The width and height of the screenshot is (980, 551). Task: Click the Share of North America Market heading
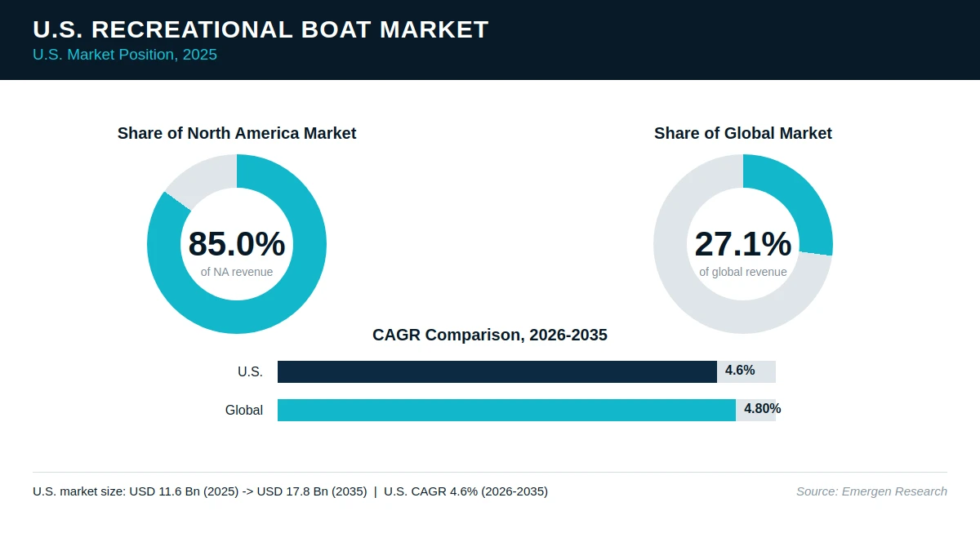(x=237, y=133)
